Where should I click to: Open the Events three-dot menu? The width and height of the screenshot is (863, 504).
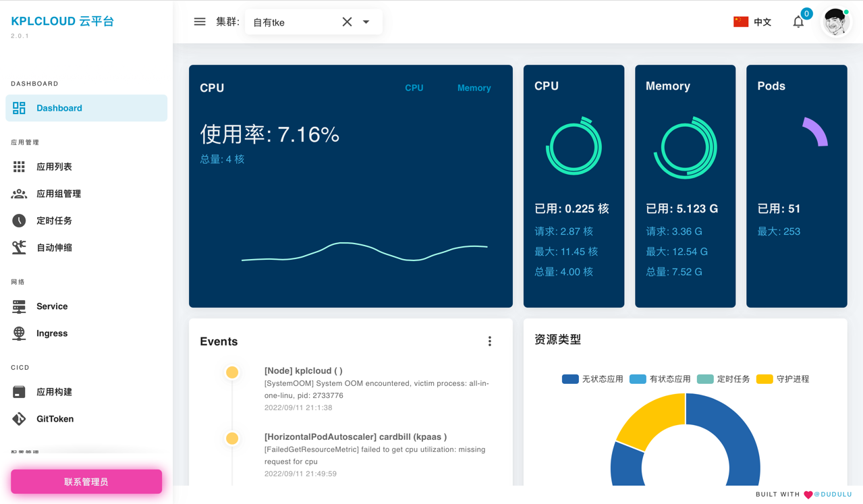(x=490, y=341)
